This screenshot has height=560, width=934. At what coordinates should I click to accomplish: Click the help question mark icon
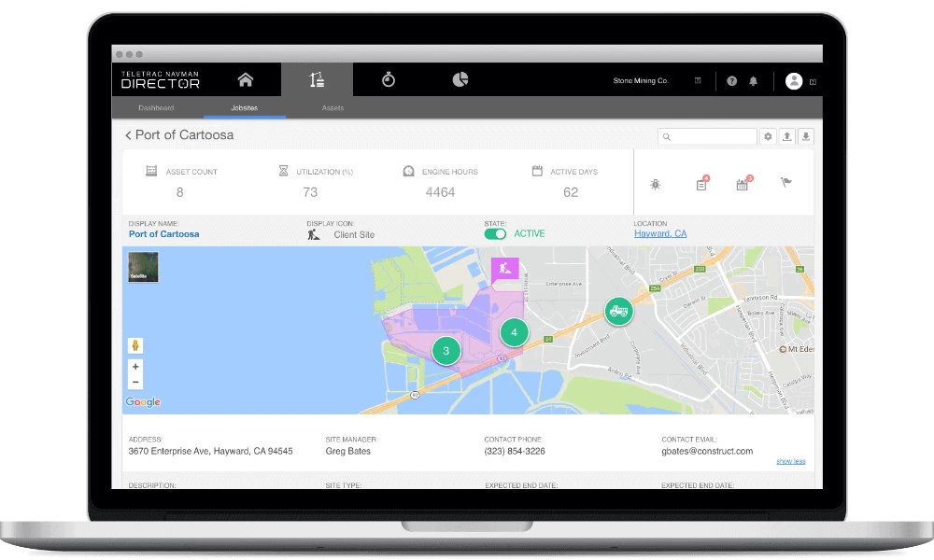731,81
